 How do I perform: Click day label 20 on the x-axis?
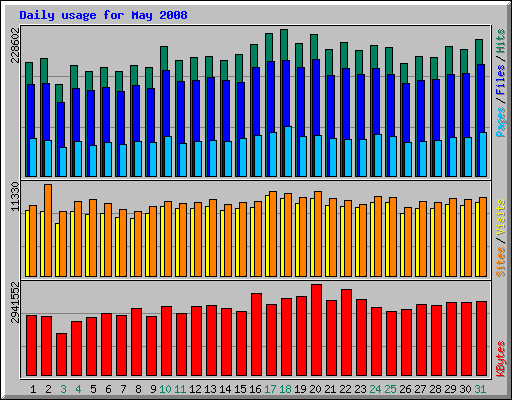click(x=315, y=389)
